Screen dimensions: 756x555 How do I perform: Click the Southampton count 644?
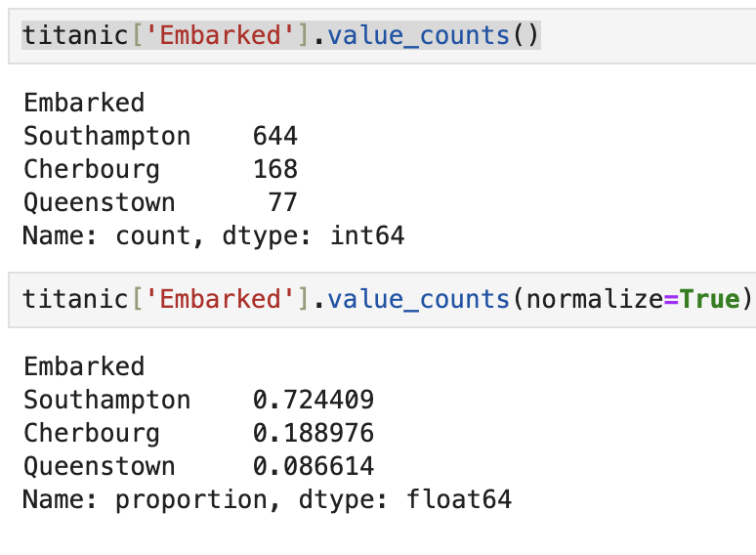(275, 136)
